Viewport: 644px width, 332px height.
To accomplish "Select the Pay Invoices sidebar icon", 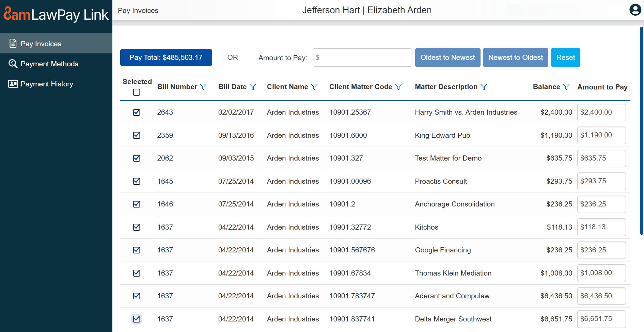I will [x=13, y=44].
